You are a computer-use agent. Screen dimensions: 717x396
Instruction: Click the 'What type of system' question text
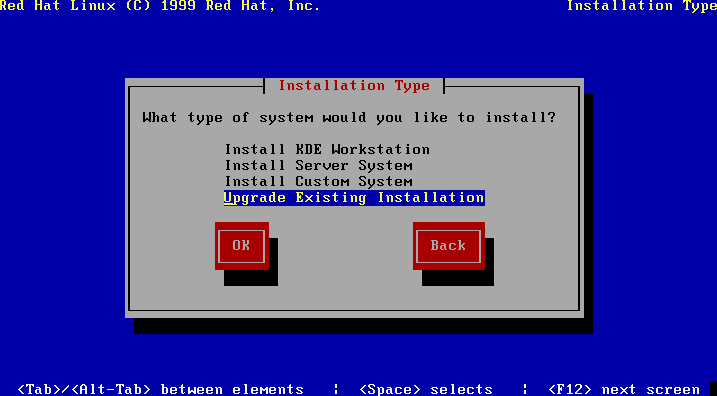coord(349,118)
